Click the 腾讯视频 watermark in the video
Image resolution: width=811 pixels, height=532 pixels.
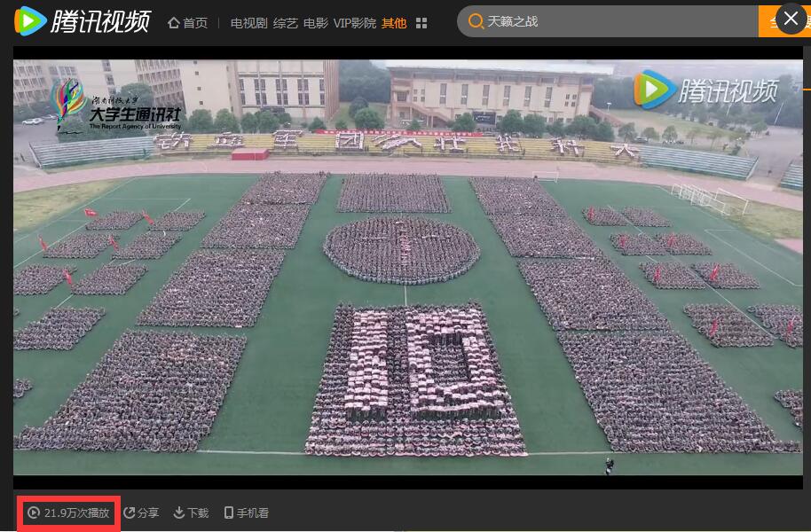pos(705,89)
